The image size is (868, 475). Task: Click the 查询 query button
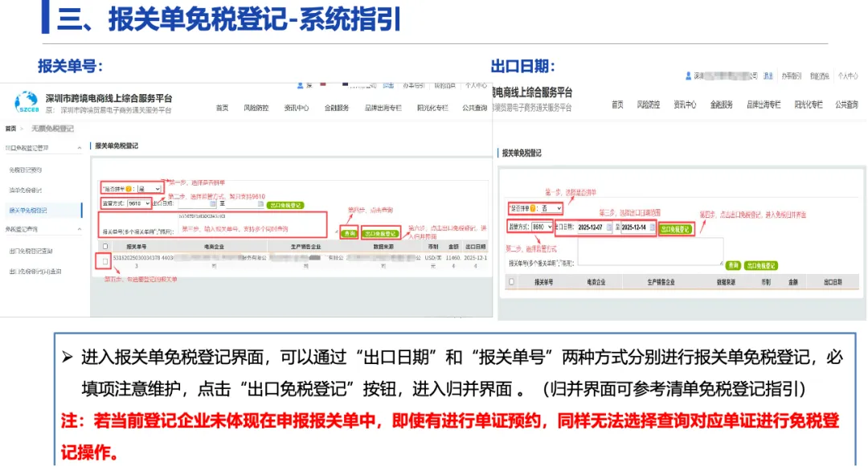click(350, 233)
